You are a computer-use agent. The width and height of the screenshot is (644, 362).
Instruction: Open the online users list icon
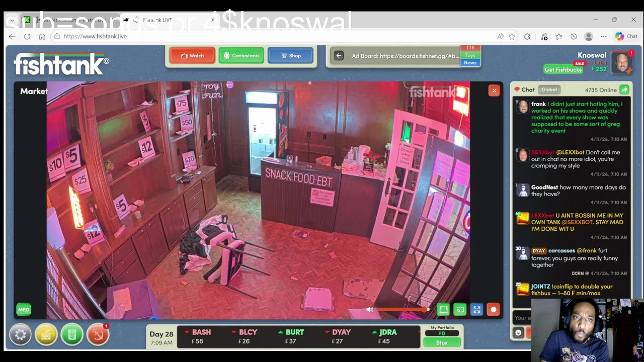pos(624,89)
